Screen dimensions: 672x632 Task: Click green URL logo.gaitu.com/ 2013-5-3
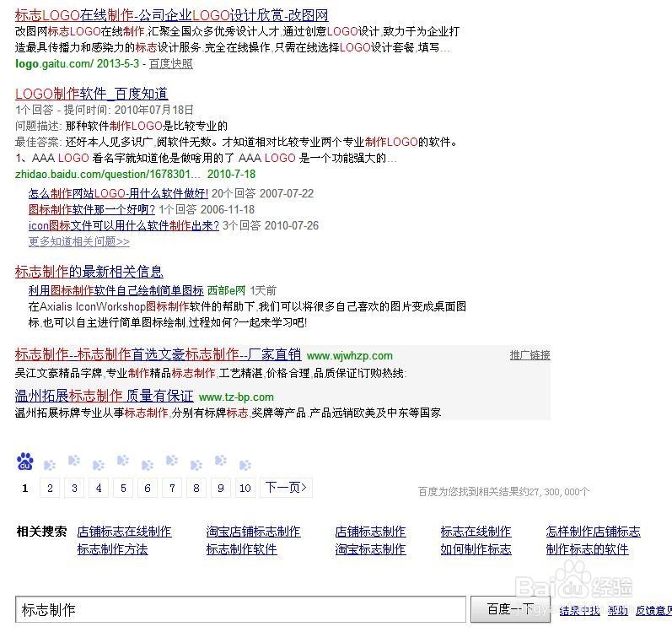point(77,64)
